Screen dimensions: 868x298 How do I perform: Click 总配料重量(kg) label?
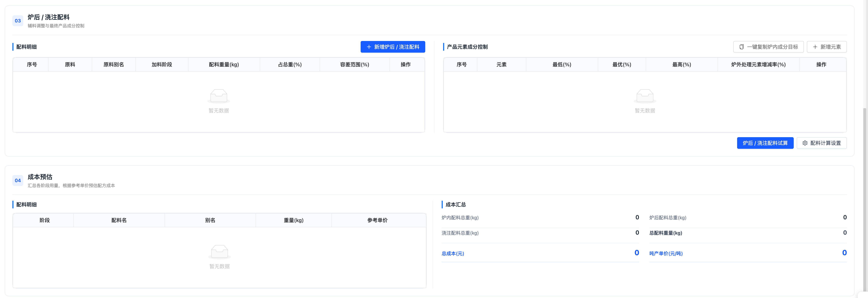(x=666, y=233)
